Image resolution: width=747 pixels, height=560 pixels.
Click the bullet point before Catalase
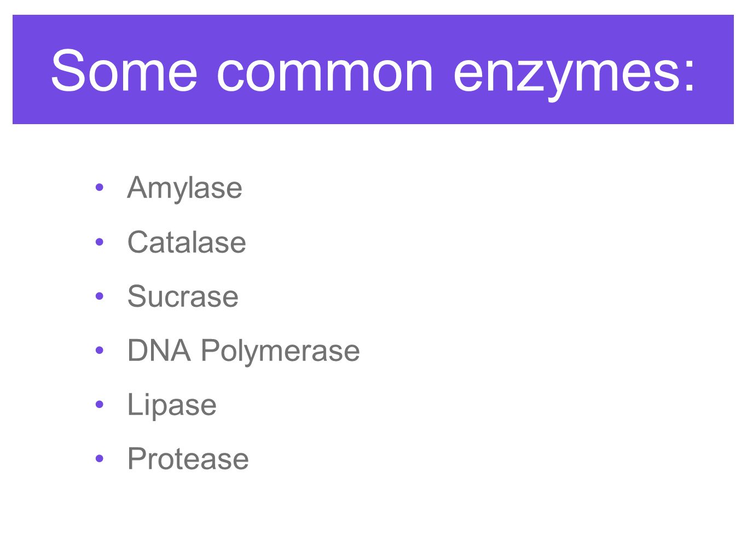[x=99, y=242]
